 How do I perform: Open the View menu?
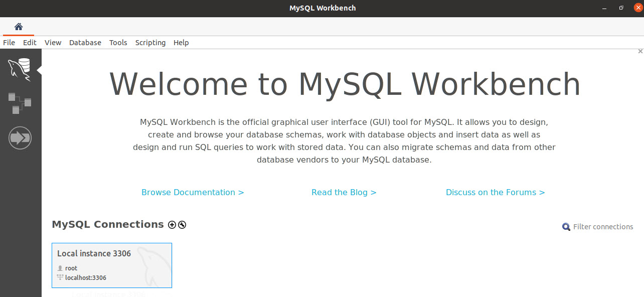click(x=53, y=43)
